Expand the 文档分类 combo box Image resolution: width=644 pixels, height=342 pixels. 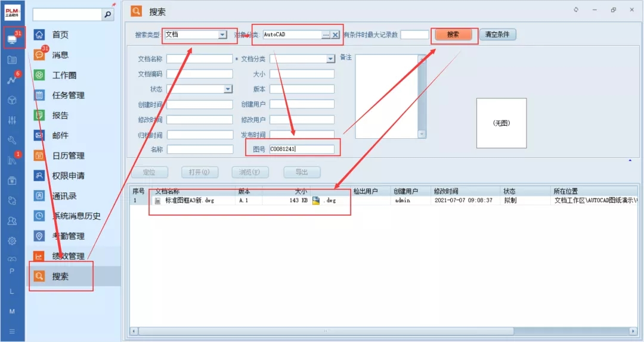(x=330, y=59)
